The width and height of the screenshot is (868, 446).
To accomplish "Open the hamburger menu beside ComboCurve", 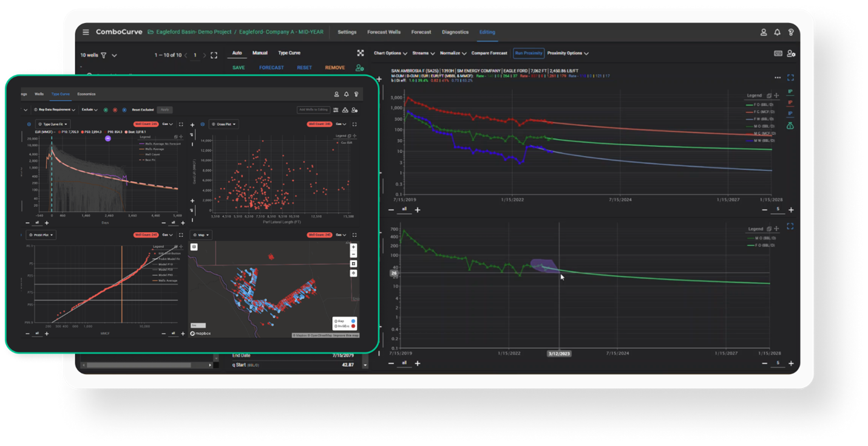I will [86, 32].
